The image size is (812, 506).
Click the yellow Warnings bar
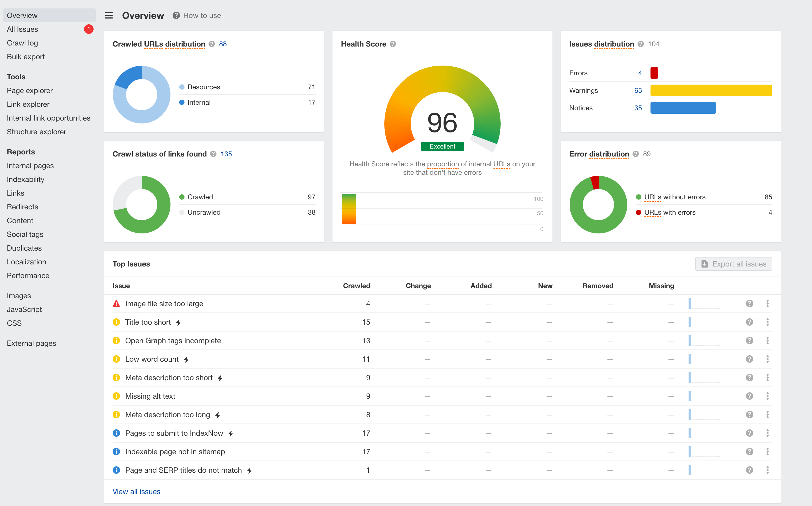(711, 90)
